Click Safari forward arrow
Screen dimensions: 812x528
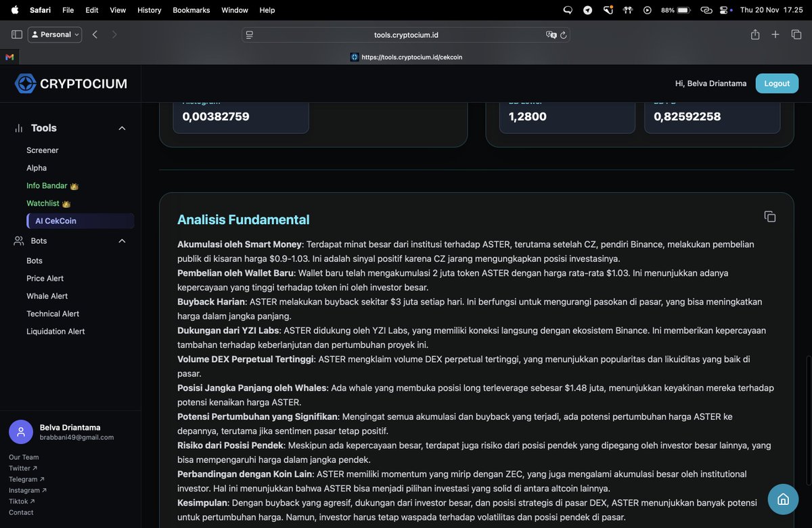pyautogui.click(x=114, y=35)
